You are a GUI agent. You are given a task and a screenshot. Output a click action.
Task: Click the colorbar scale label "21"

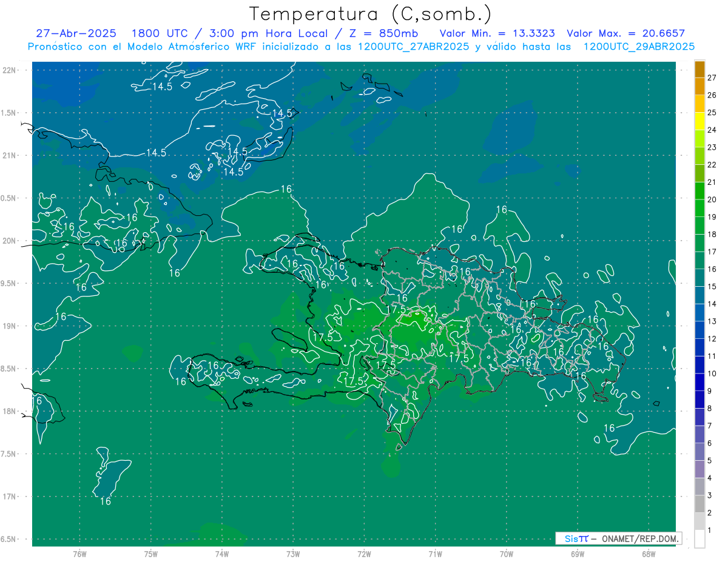pos(712,182)
